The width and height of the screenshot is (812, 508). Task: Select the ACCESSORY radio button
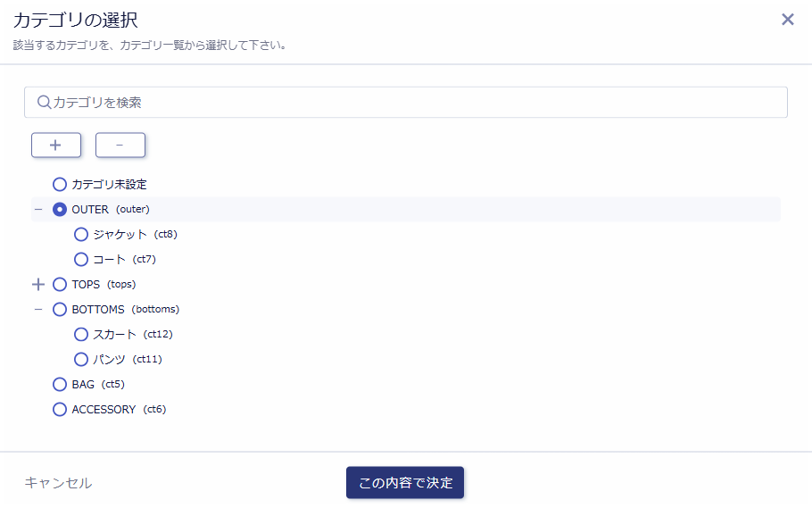click(60, 410)
